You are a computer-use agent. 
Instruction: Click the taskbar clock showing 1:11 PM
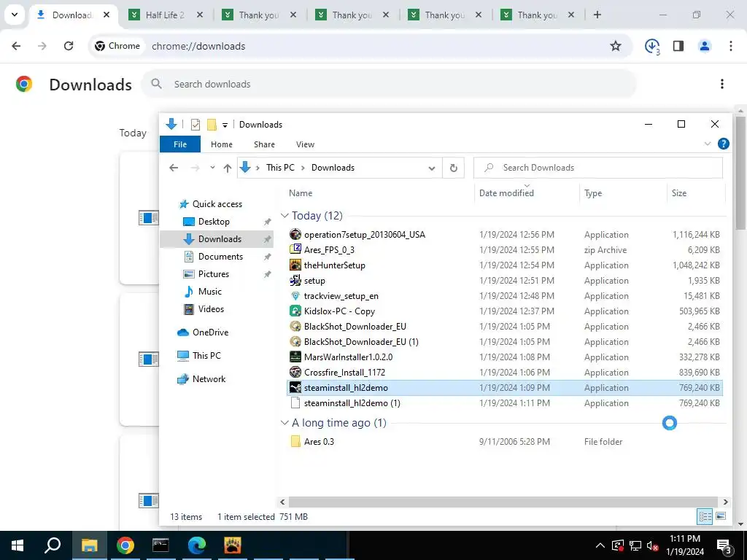(x=685, y=545)
